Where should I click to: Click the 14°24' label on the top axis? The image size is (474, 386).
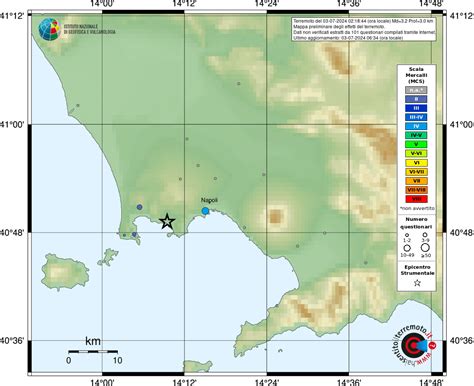click(267, 4)
